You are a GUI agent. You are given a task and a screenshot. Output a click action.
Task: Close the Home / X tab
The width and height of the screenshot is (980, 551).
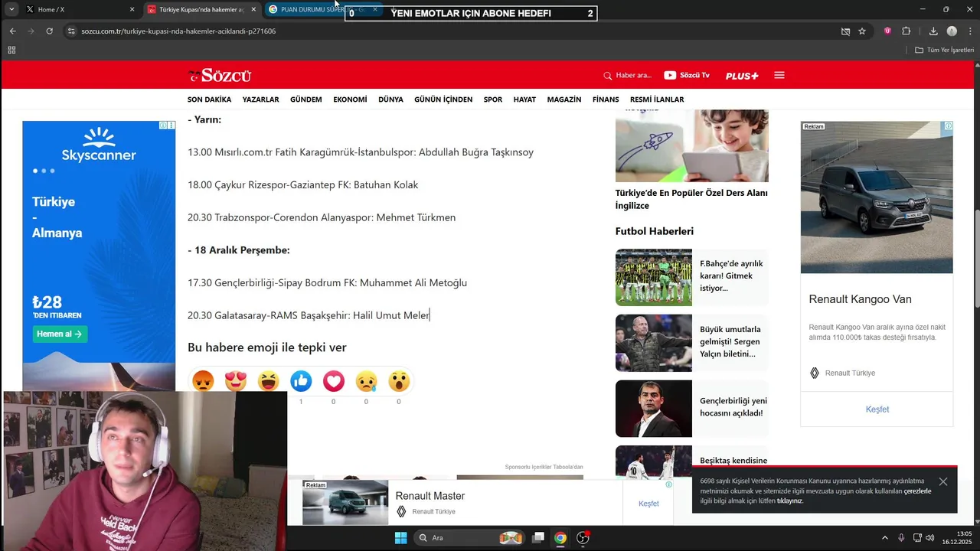tap(132, 9)
